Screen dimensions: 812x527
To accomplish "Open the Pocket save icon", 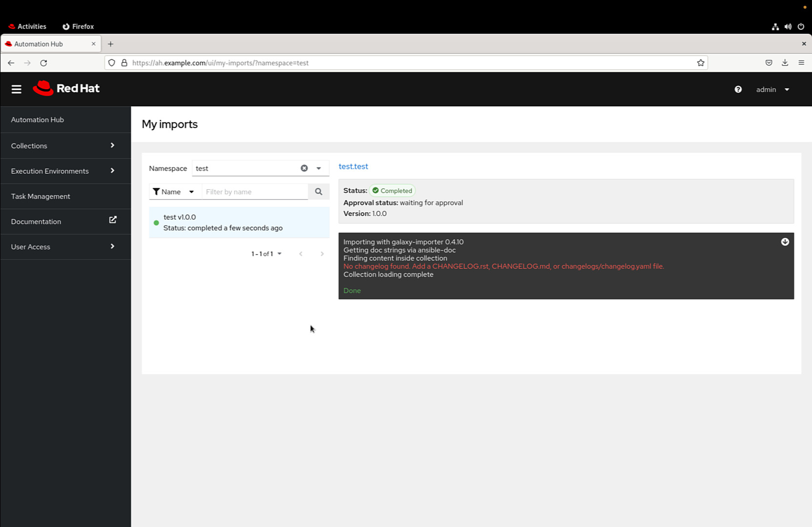I will 769,63.
